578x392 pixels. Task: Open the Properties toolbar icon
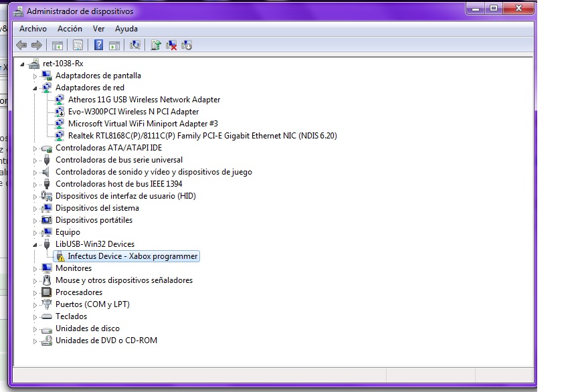coord(78,45)
